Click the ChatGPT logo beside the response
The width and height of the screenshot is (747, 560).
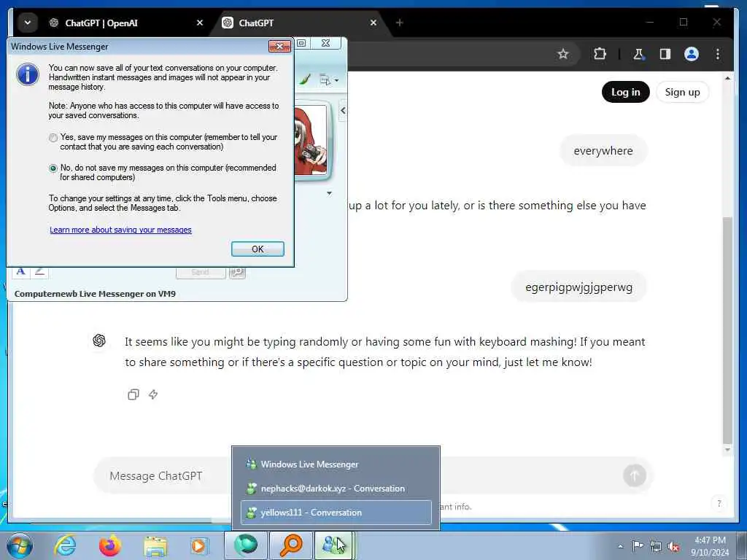pyautogui.click(x=99, y=341)
